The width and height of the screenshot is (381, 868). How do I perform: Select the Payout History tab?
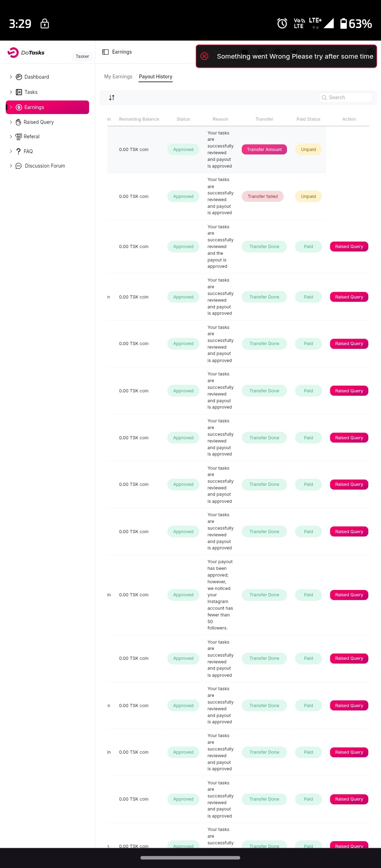point(156,77)
